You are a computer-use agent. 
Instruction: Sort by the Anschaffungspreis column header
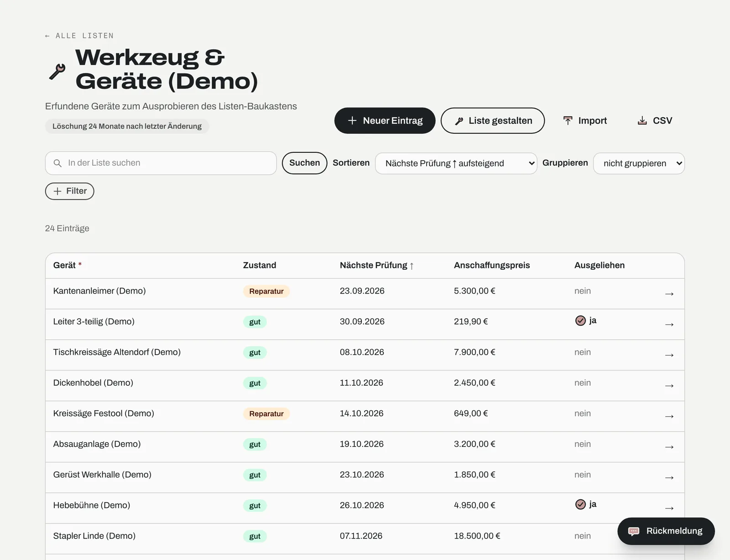pos(491,265)
